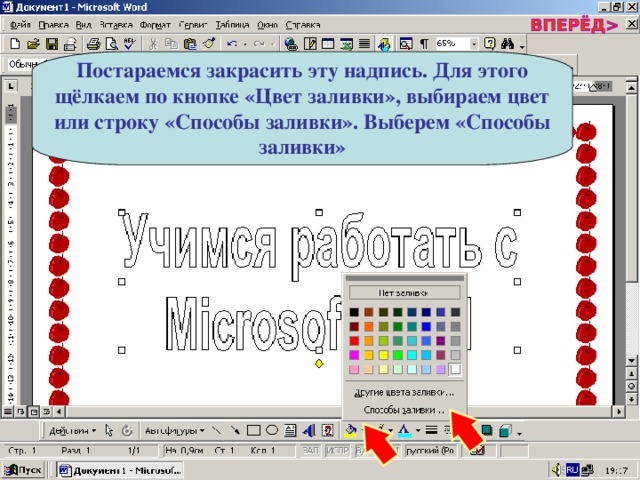Print the document with printer icon
The height and width of the screenshot is (480, 640).
coord(94,43)
